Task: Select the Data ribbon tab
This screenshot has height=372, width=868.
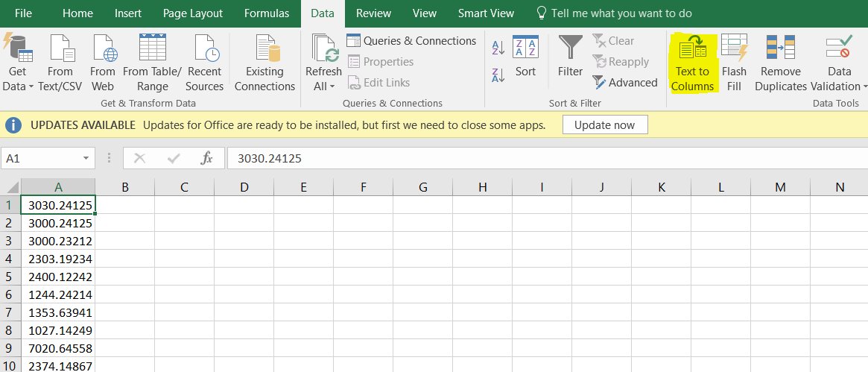Action: [323, 13]
